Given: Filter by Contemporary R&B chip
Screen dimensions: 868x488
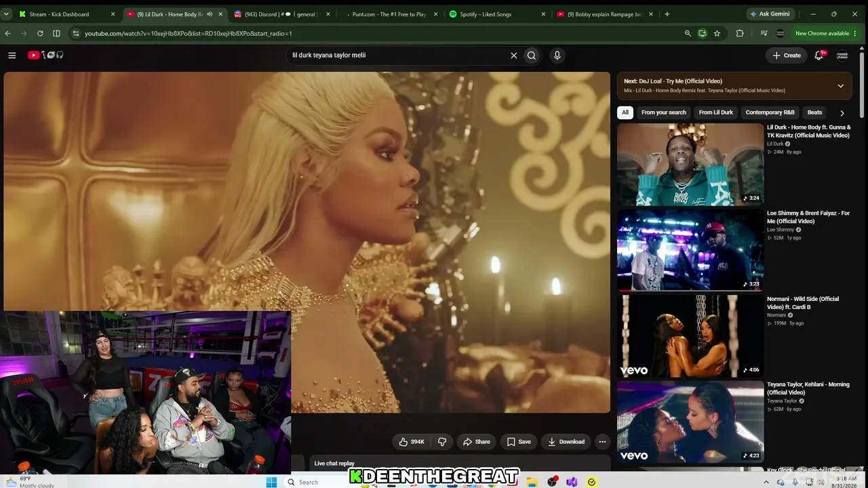Looking at the screenshot, I should (x=770, y=113).
